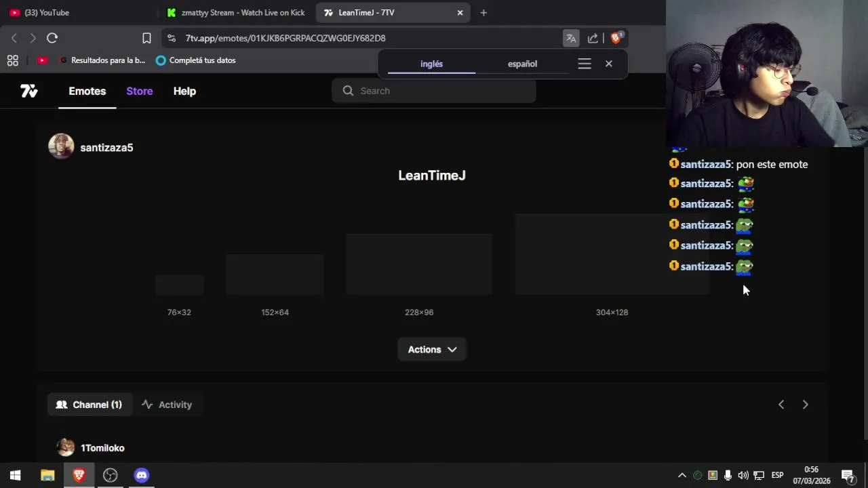Click the 76×32 emote preview
The image size is (868, 488).
coord(179,285)
